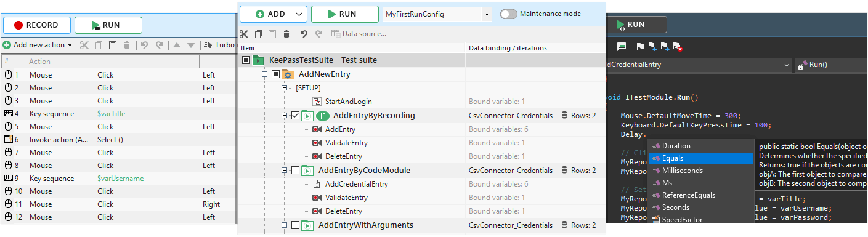Check AddEntryByCodeModule test case checkbox
The height and width of the screenshot is (237, 868).
pyautogui.click(x=295, y=171)
